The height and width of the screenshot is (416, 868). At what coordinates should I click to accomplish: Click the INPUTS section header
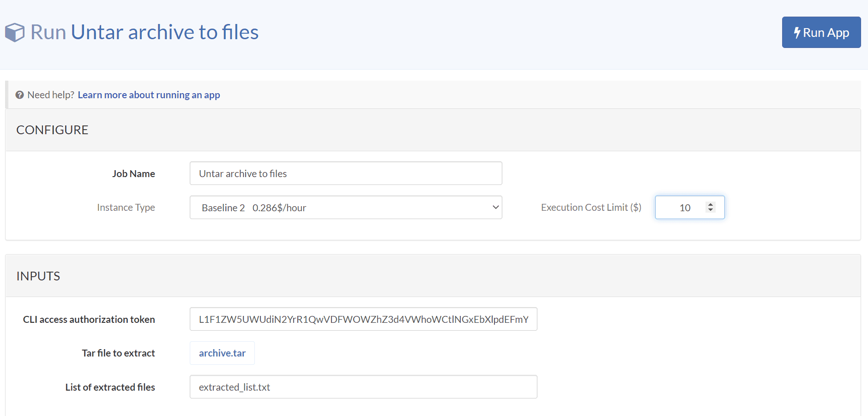38,276
